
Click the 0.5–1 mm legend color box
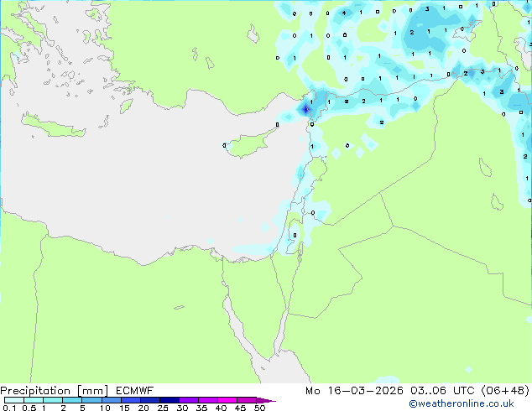click(x=34, y=400)
